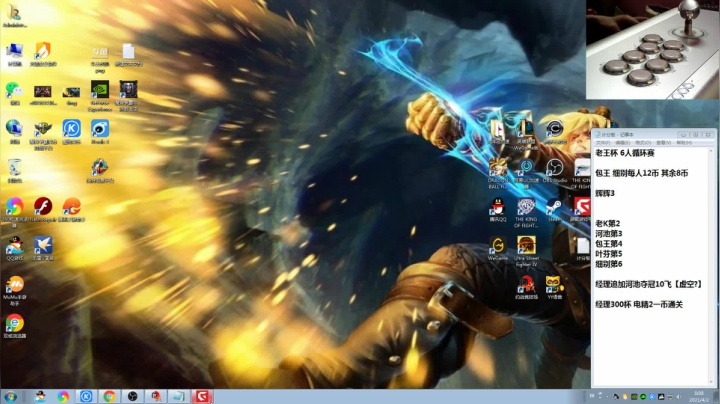Click the line '包王第4'

[x=608, y=244]
